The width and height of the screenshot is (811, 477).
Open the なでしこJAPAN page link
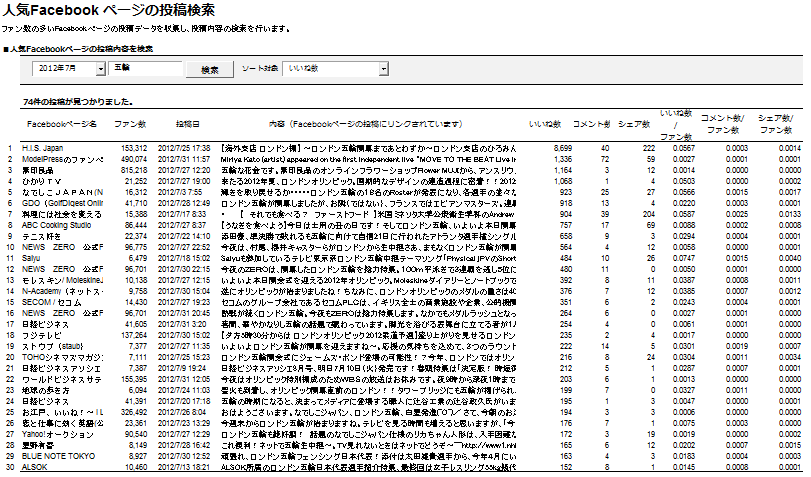point(62,192)
